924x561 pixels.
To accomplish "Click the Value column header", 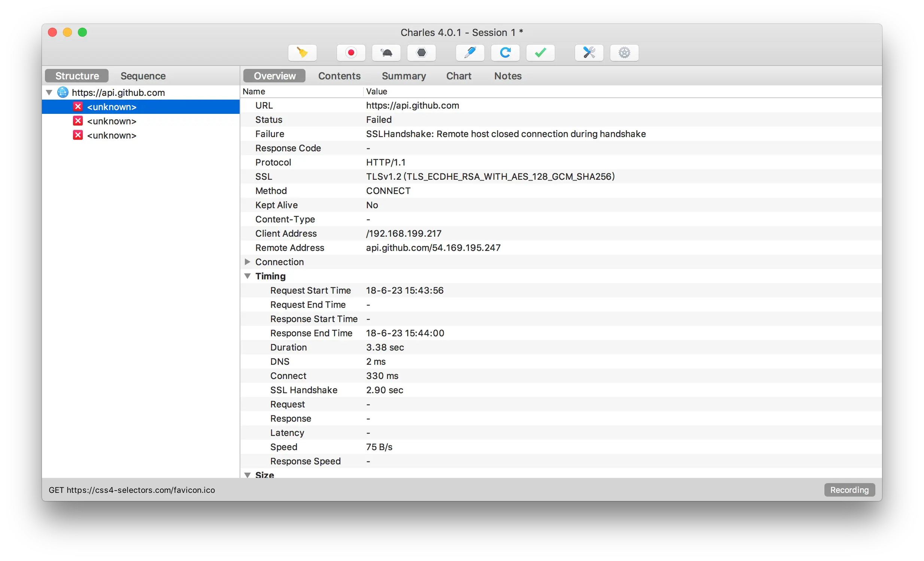I will 377,91.
